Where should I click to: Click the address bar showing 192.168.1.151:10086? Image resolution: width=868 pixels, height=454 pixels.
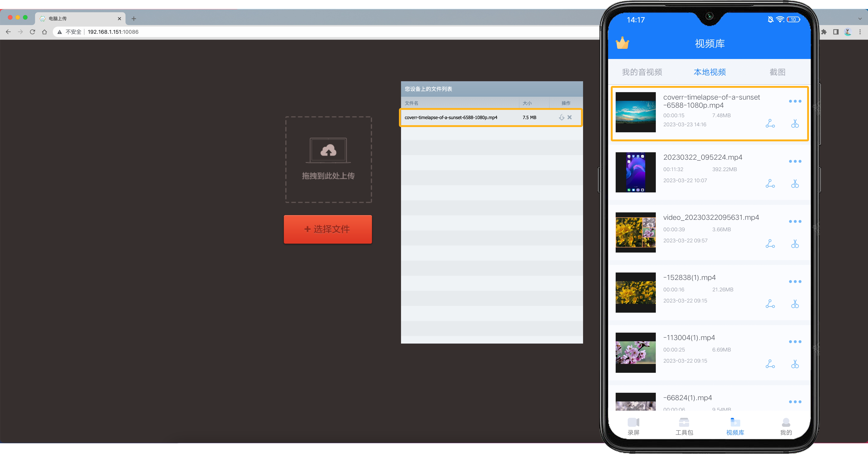pos(236,32)
